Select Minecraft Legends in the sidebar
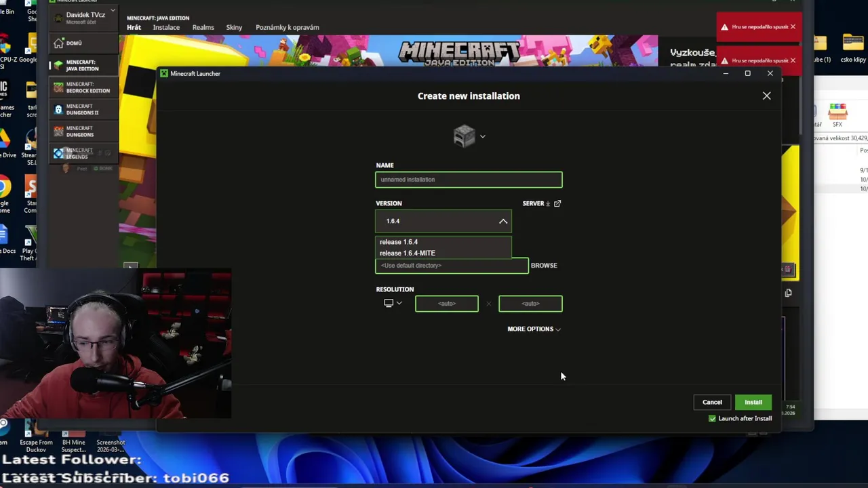868x488 pixels. coord(84,153)
